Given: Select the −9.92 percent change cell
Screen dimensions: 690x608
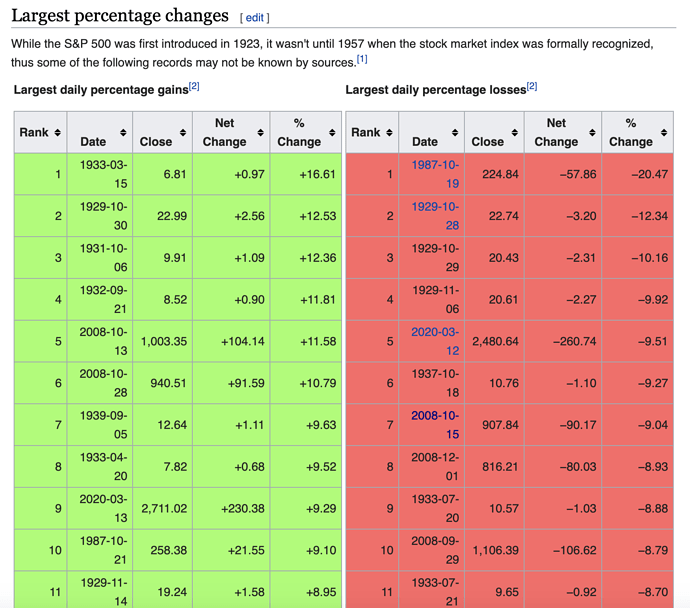Looking at the screenshot, I should click(x=638, y=300).
